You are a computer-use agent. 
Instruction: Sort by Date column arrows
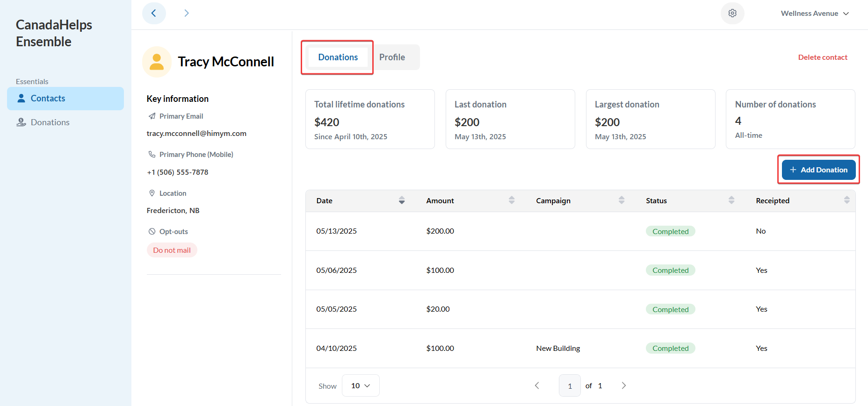pyautogui.click(x=402, y=200)
